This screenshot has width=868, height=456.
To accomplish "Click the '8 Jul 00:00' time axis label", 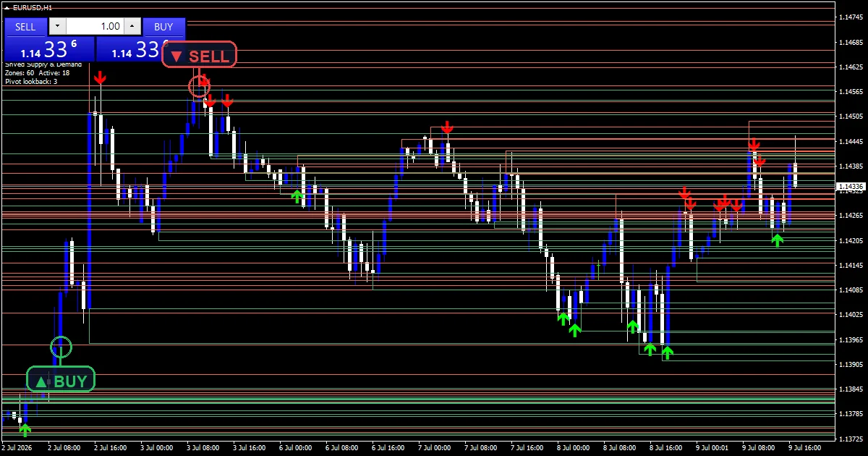I will 574,449.
